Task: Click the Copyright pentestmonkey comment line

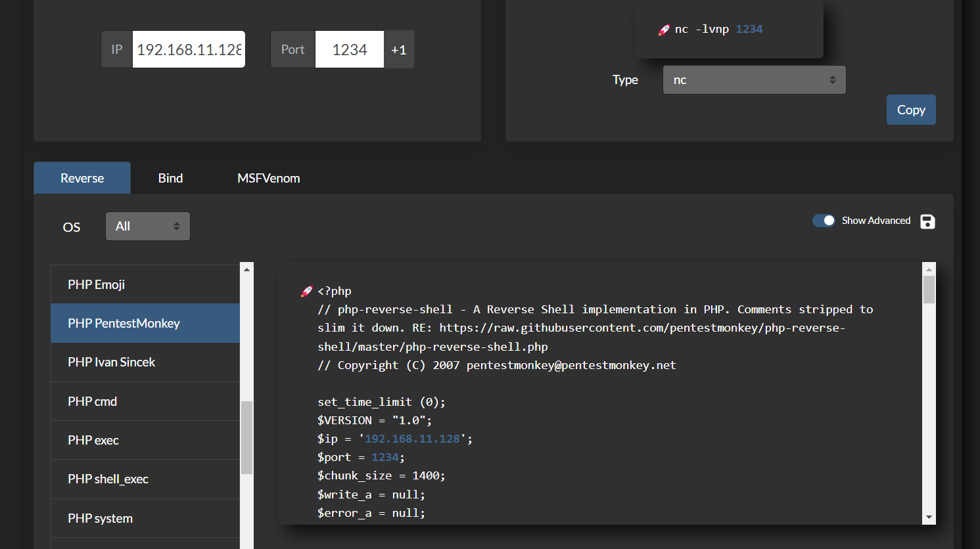Action: pos(497,365)
